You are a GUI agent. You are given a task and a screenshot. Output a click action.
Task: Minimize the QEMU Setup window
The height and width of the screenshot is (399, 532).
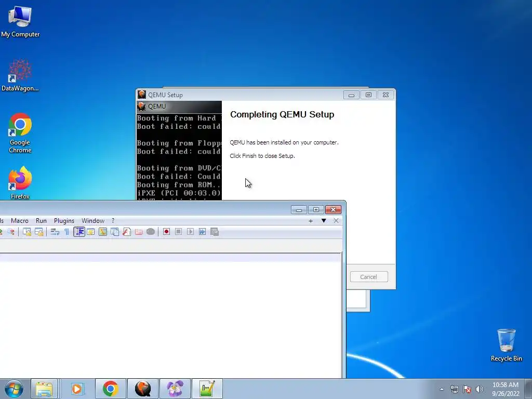click(351, 95)
